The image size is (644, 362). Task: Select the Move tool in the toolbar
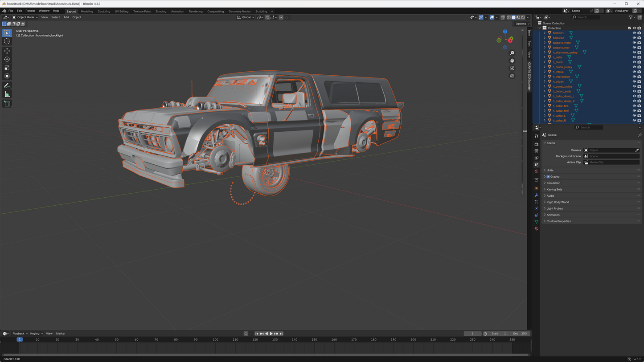[x=7, y=51]
